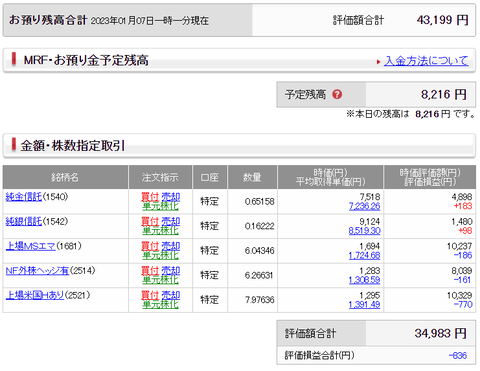The image size is (480, 371).
Task: Click 売却 for 純金信託 row
Action: pyautogui.click(x=171, y=197)
